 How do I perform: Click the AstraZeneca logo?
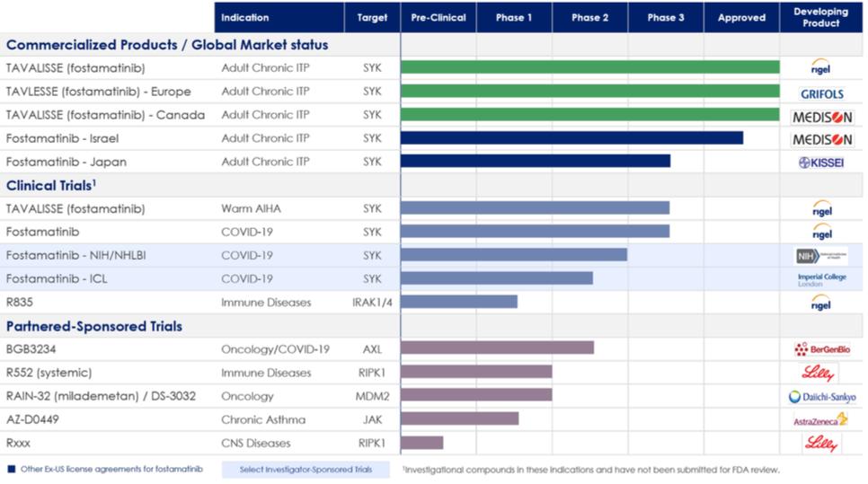pos(820,420)
